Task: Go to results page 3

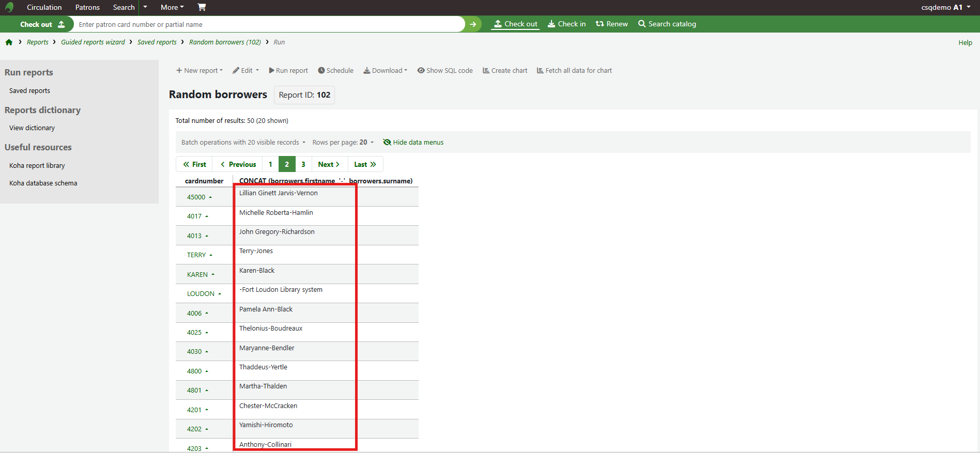Action: (x=303, y=164)
